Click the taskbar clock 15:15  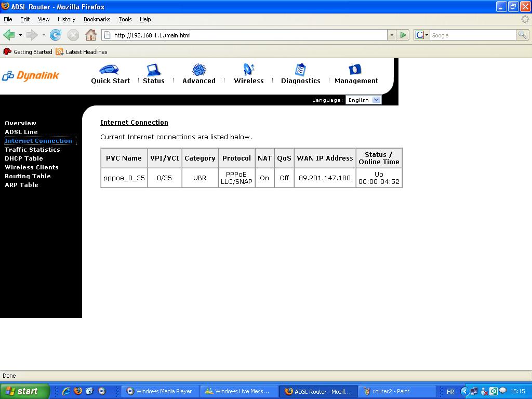click(x=517, y=391)
